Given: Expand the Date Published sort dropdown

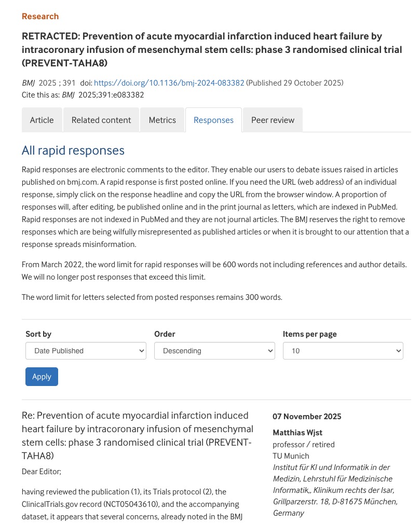Looking at the screenshot, I should 86,351.
